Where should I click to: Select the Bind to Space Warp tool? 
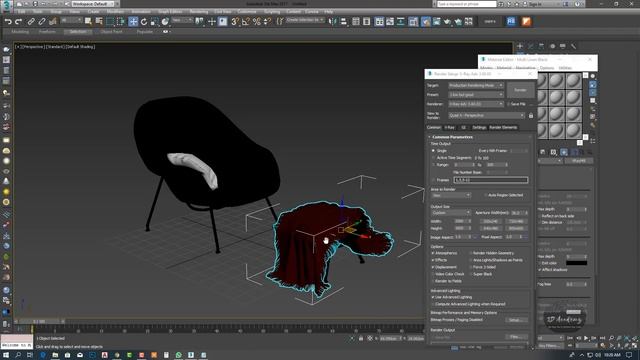pos(53,21)
